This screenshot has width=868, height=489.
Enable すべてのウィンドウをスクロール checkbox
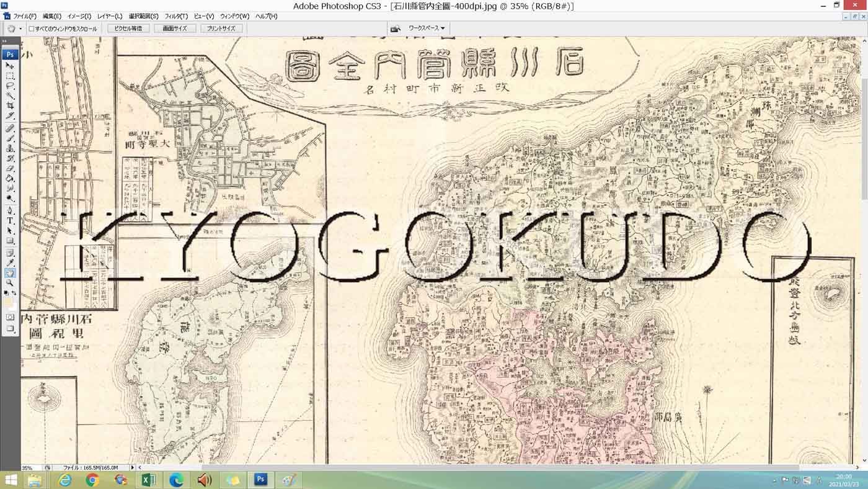(32, 29)
